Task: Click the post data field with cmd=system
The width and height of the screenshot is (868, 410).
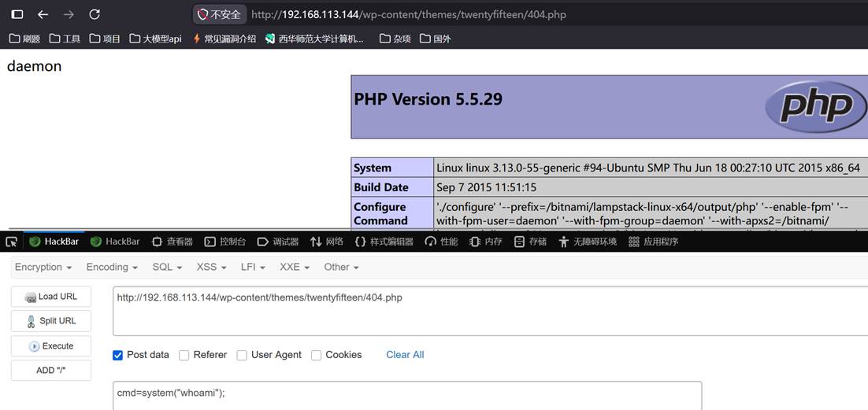Action: coord(407,395)
